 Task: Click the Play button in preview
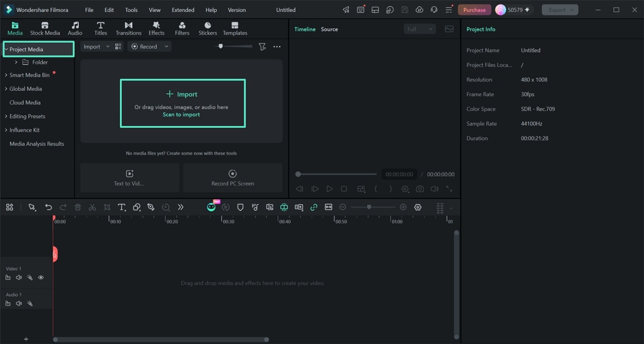pos(329,189)
